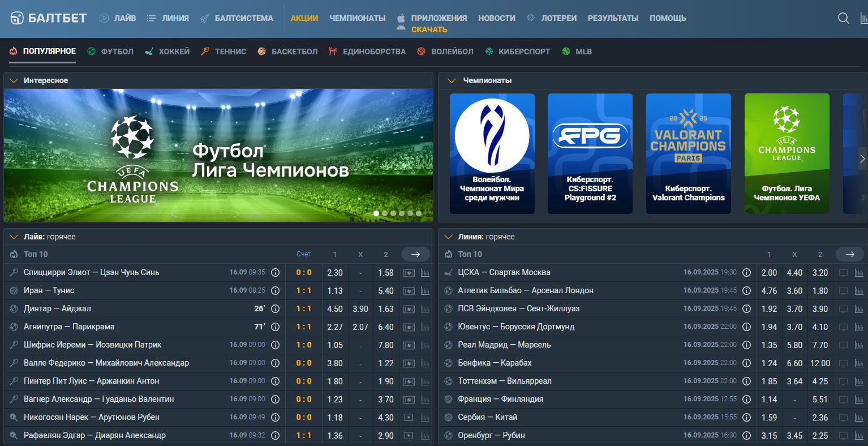Viewport: 868px width, 446px height.
Task: Open info icon for Атлетик Бильбао — Арсенал
Action: click(x=746, y=290)
